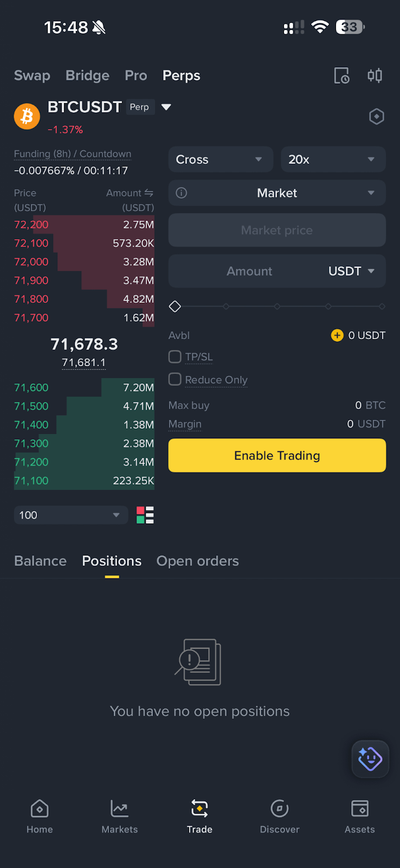Open the AI assistant floating icon
Image resolution: width=400 pixels, height=868 pixels.
tap(370, 758)
